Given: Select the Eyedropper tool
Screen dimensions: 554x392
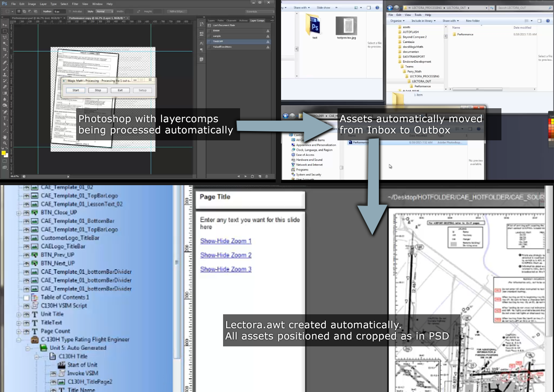Looking at the screenshot, I should pos(5,56).
